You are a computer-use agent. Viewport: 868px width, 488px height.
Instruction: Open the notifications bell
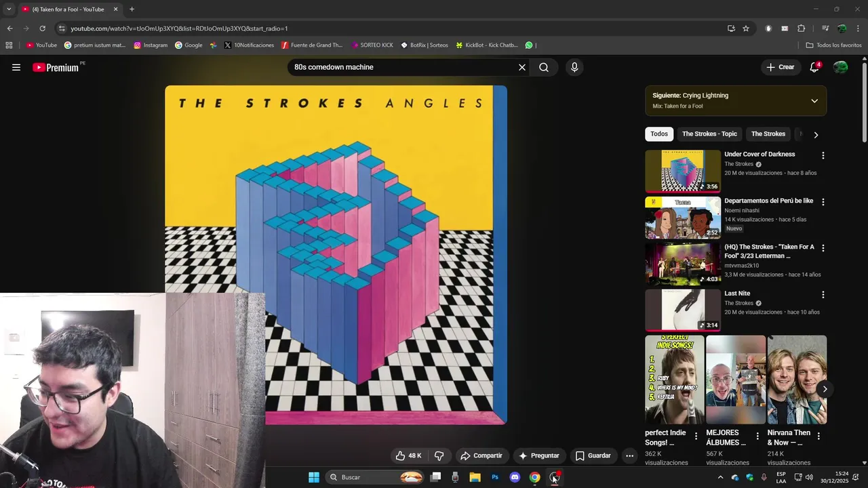click(814, 67)
